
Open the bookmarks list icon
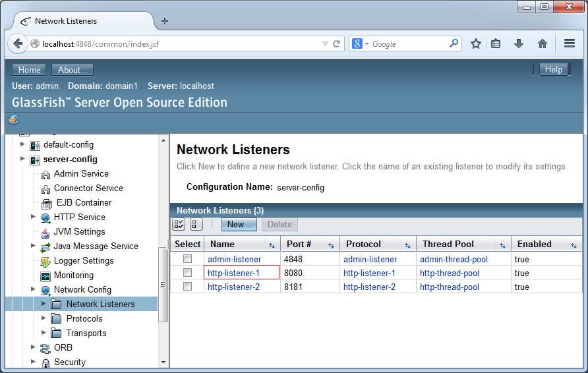(496, 44)
